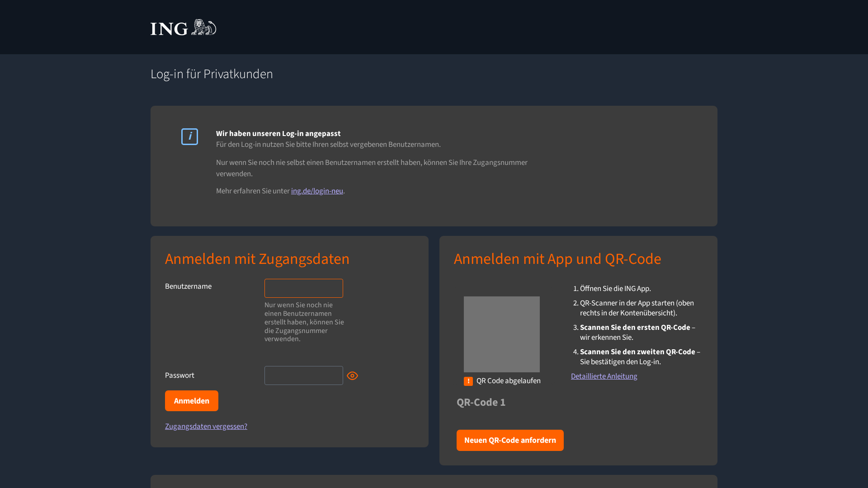Click the heading Anmelden mit Zugangsdaten
The image size is (868, 488).
(x=257, y=259)
